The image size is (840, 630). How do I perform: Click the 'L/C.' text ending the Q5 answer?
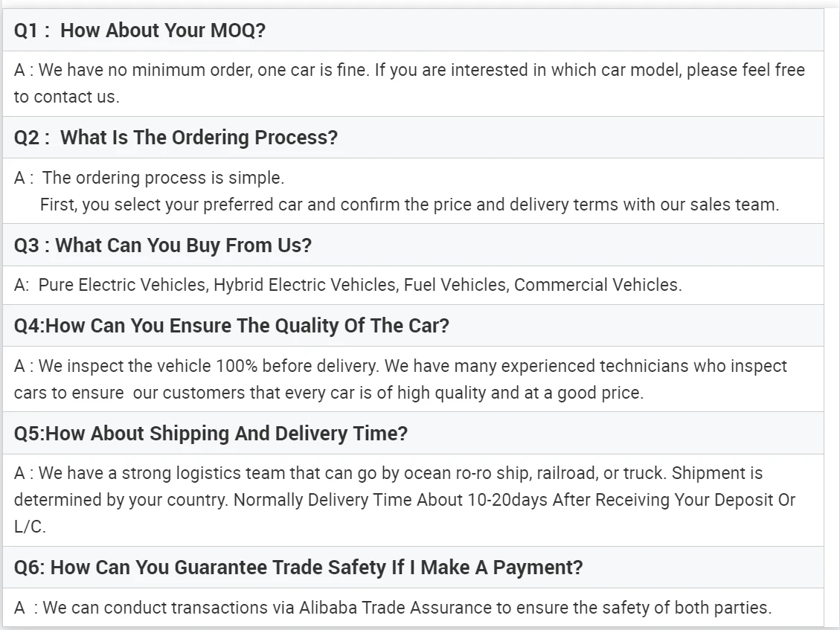[x=30, y=527]
